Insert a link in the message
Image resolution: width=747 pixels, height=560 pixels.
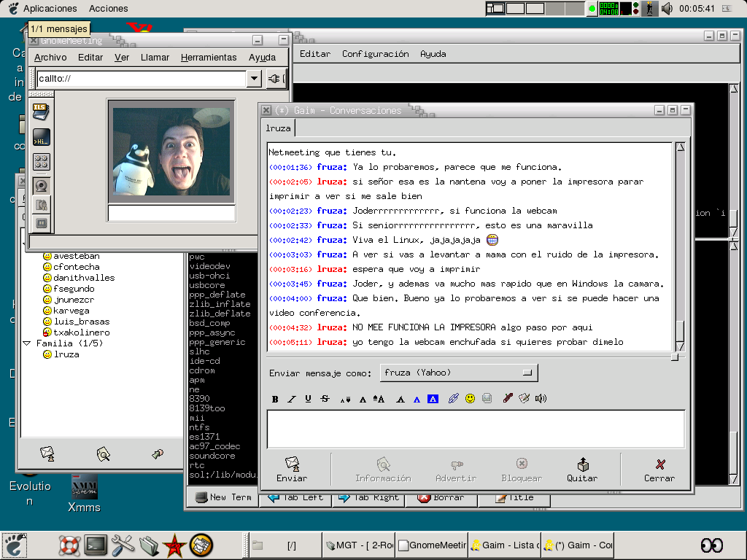(x=453, y=399)
